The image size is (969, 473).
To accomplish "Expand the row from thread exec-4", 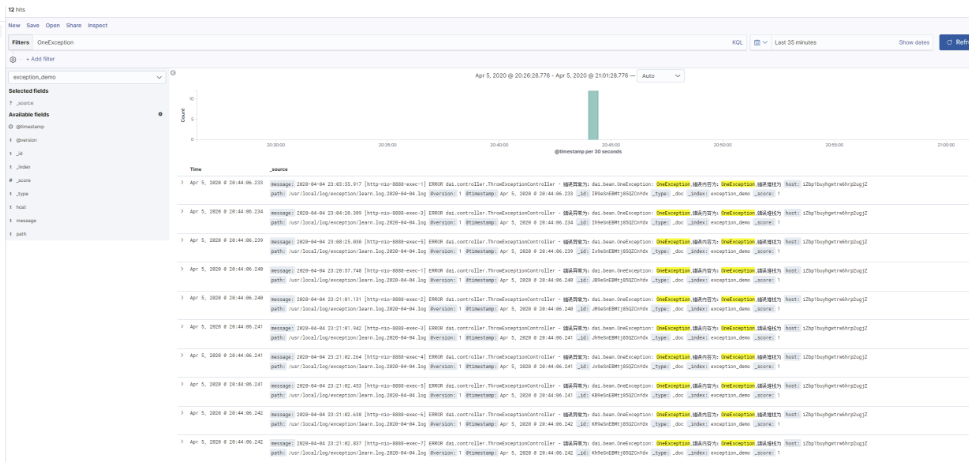I will (x=182, y=356).
